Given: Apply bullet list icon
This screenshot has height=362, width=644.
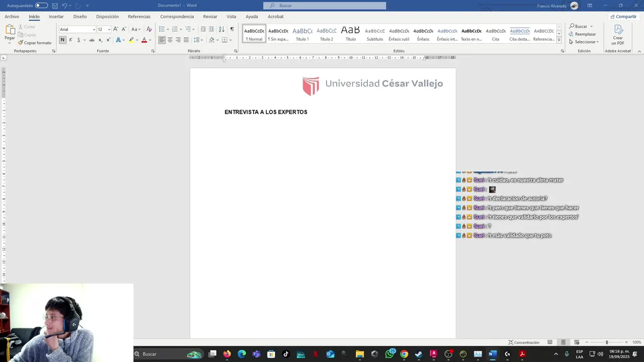Looking at the screenshot, I should [162, 29].
